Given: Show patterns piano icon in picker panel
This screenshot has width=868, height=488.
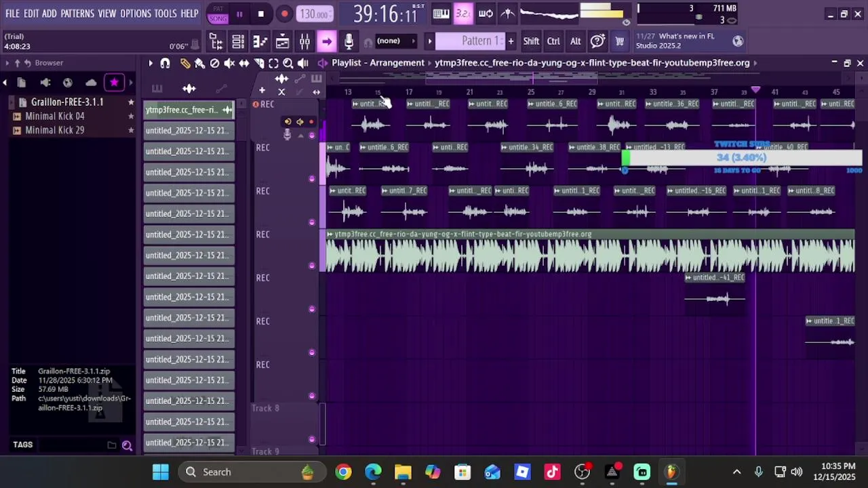Looking at the screenshot, I should tap(157, 89).
